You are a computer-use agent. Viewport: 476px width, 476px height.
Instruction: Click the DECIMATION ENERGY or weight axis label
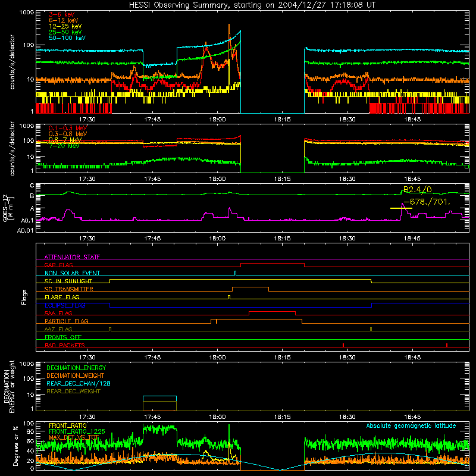tap(9, 386)
